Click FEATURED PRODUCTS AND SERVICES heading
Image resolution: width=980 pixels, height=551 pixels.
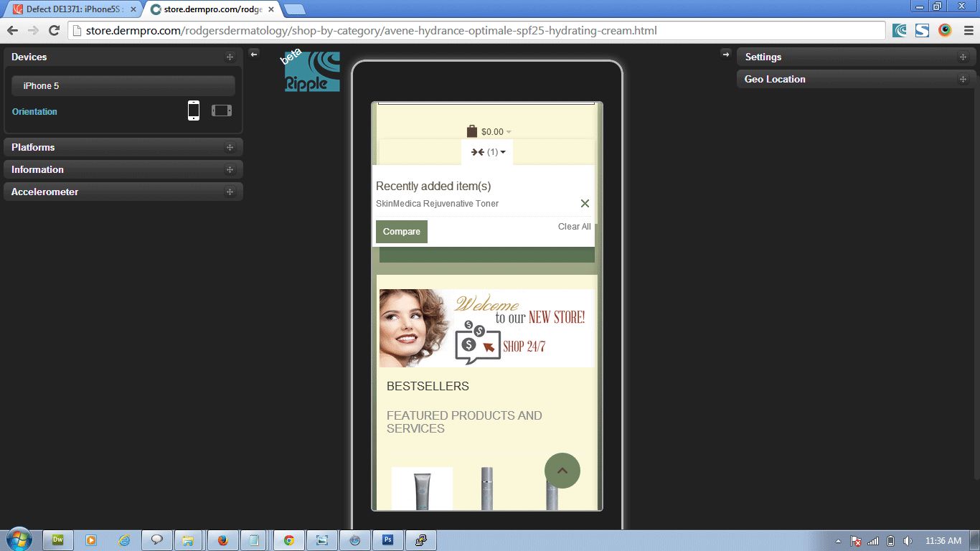(x=464, y=422)
